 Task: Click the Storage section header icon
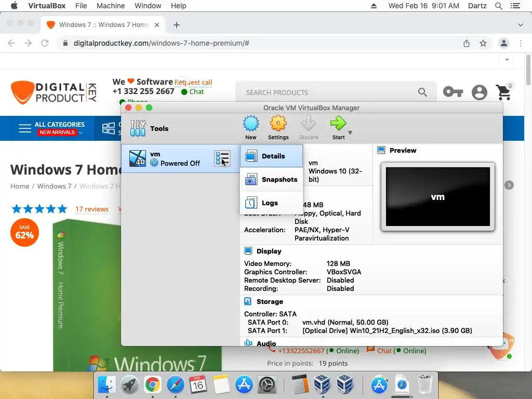click(x=248, y=301)
